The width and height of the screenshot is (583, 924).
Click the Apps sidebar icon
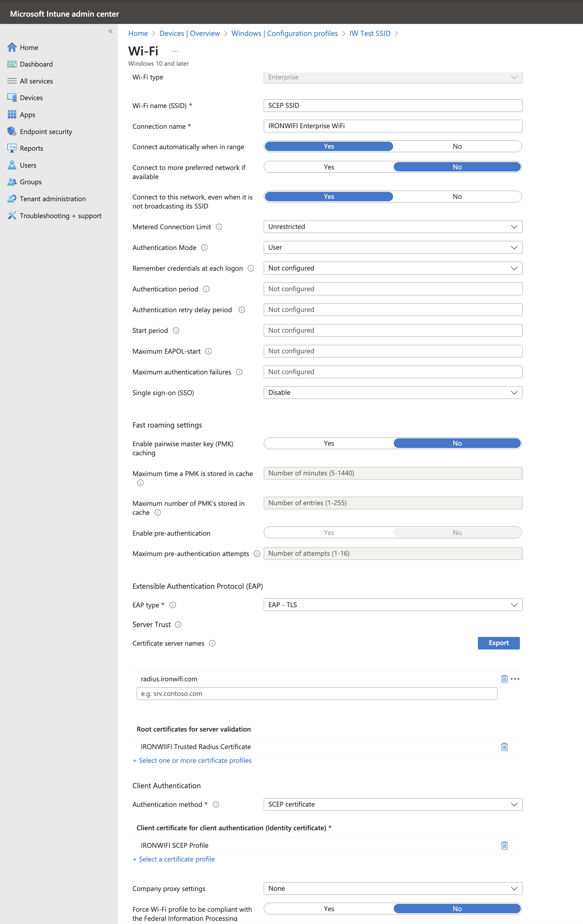click(x=12, y=114)
